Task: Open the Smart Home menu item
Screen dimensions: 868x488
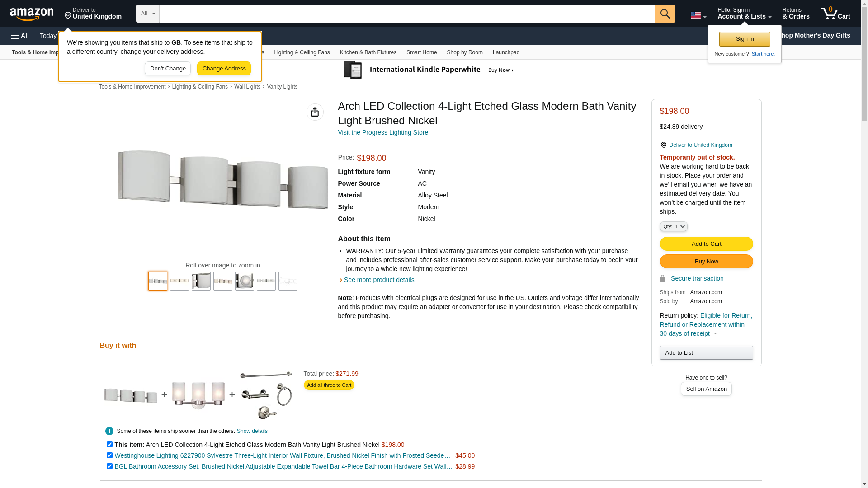Action: pyautogui.click(x=421, y=52)
